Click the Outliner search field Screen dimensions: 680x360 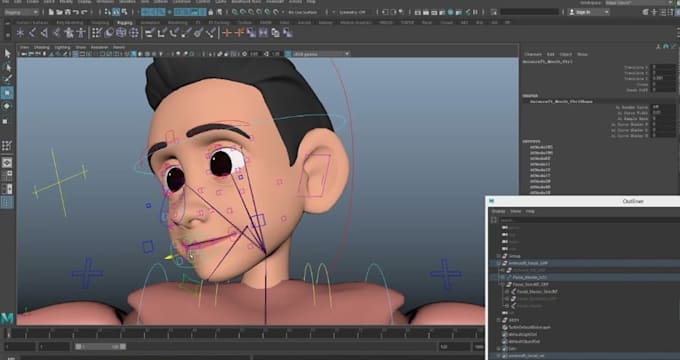pyautogui.click(x=590, y=220)
